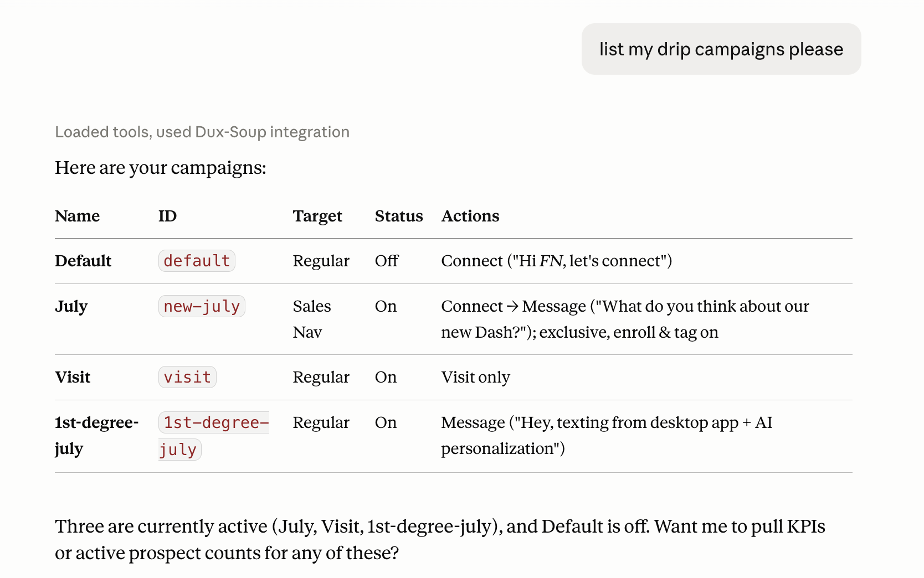The image size is (924, 578).
Task: Click the 'Sales Nav' target cell
Action: point(312,319)
